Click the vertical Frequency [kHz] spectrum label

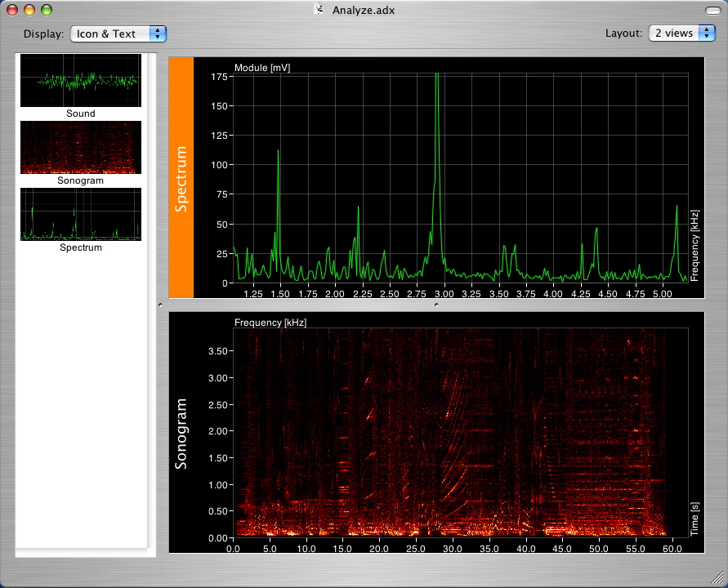tap(695, 246)
